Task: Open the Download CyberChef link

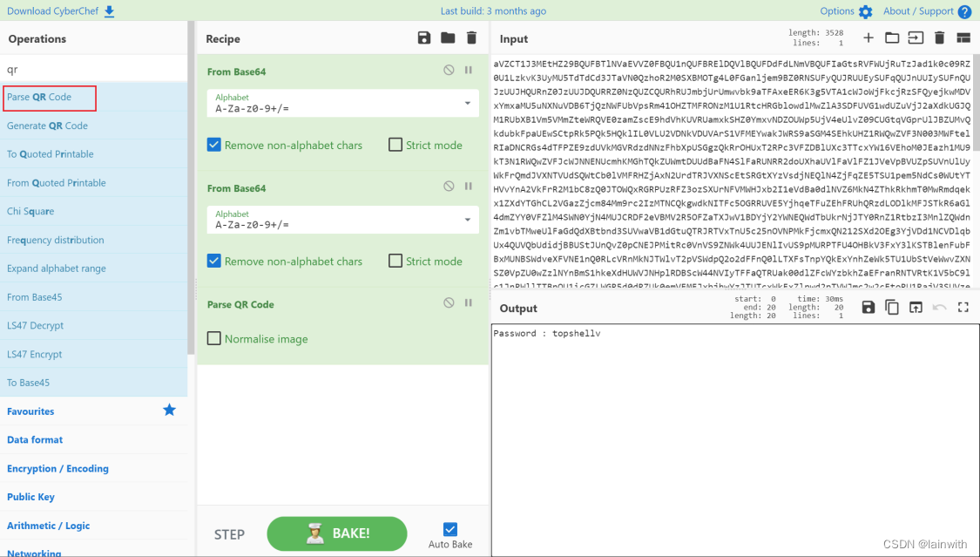Action: pyautogui.click(x=61, y=11)
